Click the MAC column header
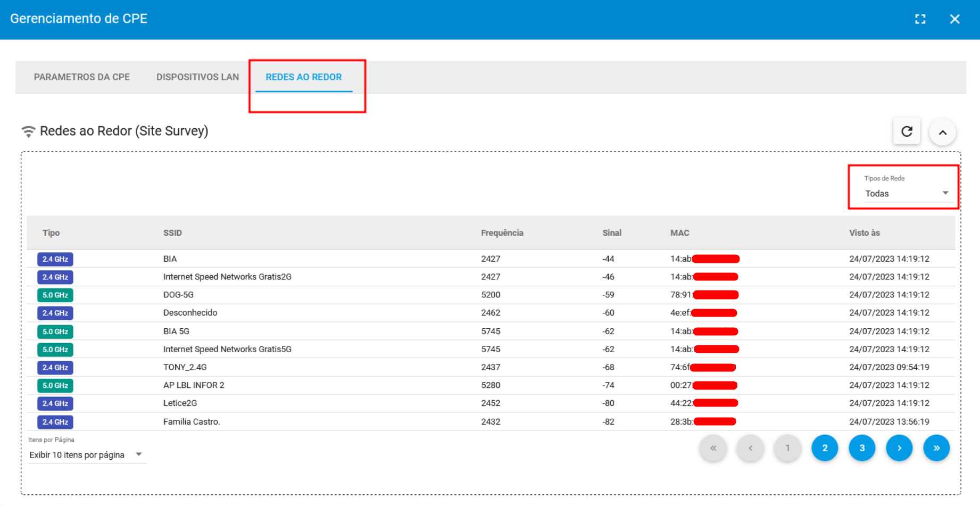The height and width of the screenshot is (506, 980). coord(679,233)
